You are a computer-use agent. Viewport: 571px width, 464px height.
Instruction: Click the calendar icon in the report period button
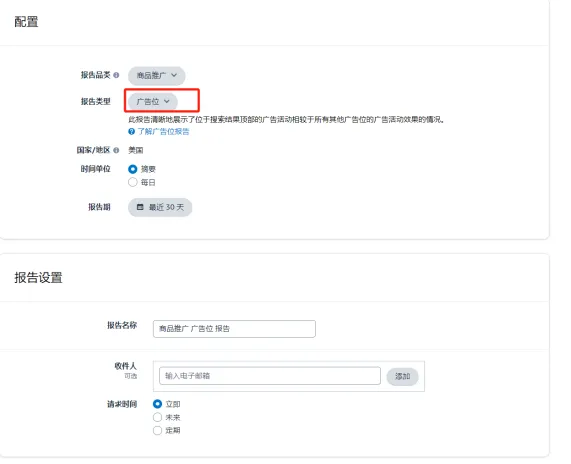(140, 207)
